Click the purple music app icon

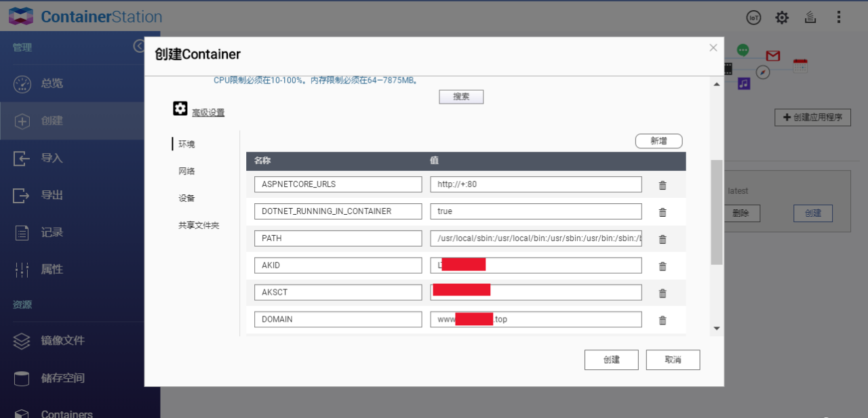point(744,83)
